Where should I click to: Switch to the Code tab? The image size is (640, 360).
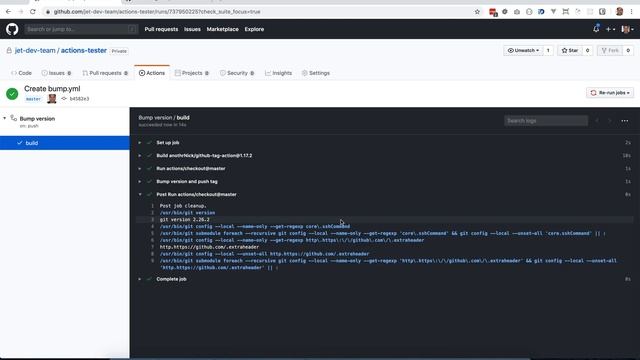(x=21, y=73)
